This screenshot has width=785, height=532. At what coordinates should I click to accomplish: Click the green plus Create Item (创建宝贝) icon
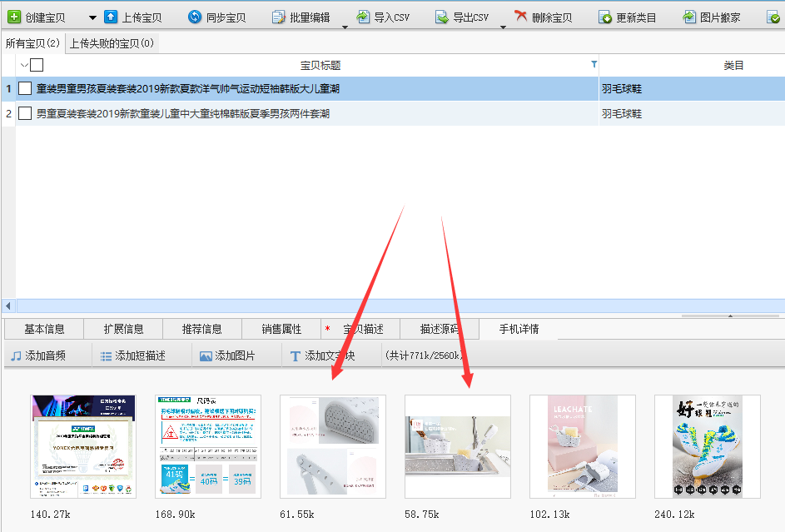14,17
